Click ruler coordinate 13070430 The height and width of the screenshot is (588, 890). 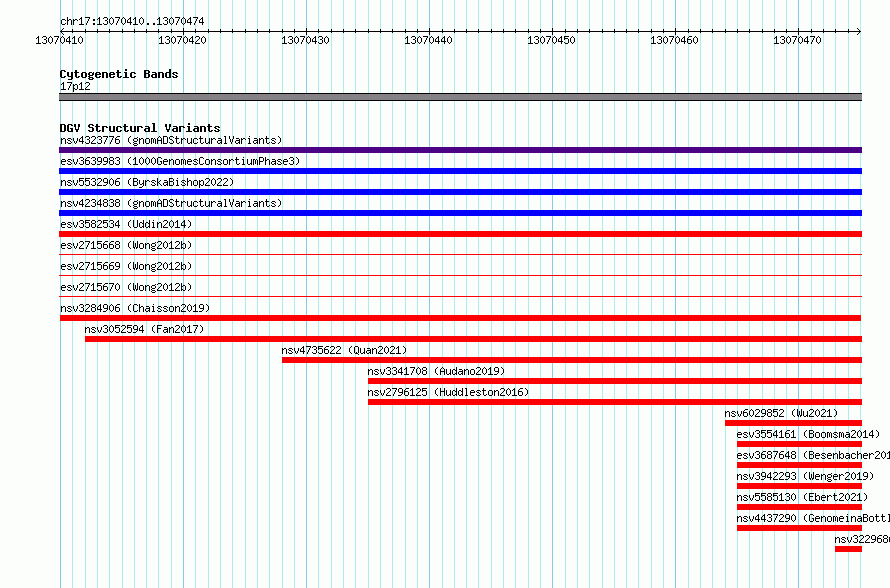pyautogui.click(x=305, y=40)
